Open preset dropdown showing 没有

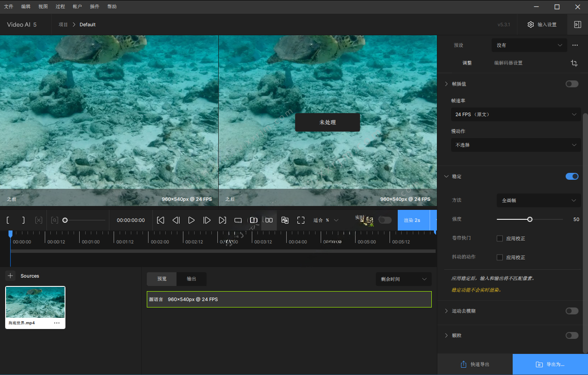point(529,45)
